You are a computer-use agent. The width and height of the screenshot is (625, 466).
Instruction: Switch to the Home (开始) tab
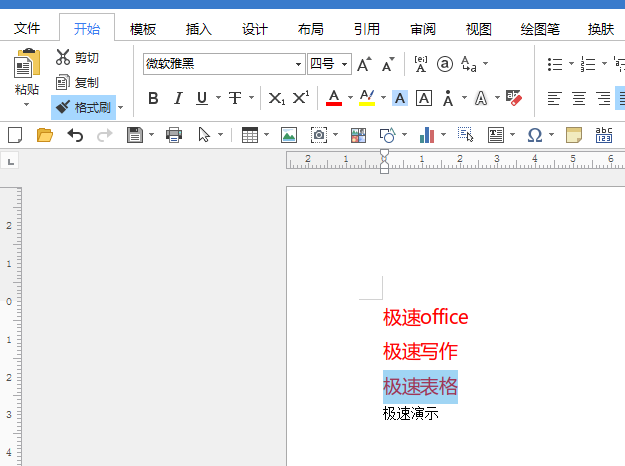(x=87, y=29)
